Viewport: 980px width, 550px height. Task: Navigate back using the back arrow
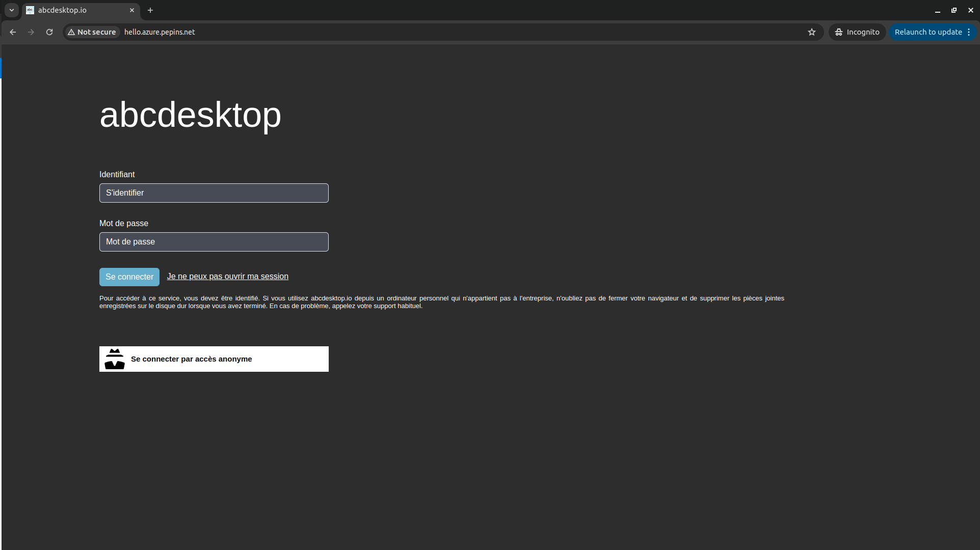click(x=12, y=32)
